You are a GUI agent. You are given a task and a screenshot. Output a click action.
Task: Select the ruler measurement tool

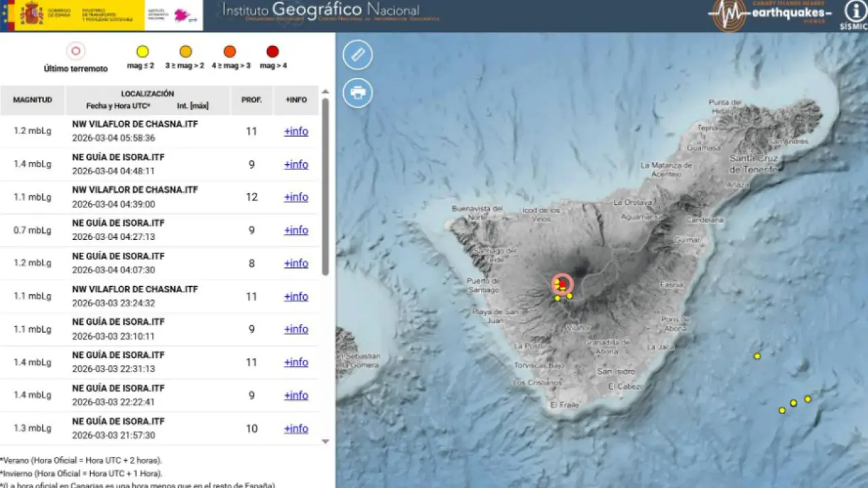click(x=357, y=55)
